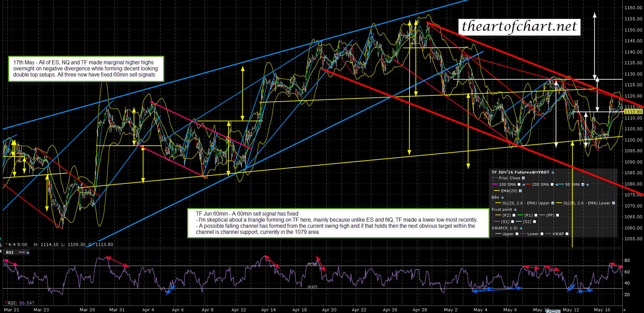644x313 pixels.
Task: Click the 50 SMA cyan line swatch
Action: [x=562, y=184]
